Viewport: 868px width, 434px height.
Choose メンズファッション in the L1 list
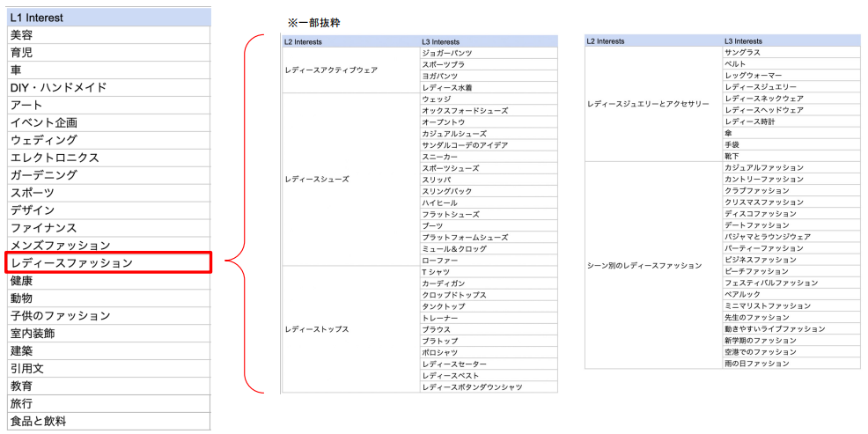point(108,245)
